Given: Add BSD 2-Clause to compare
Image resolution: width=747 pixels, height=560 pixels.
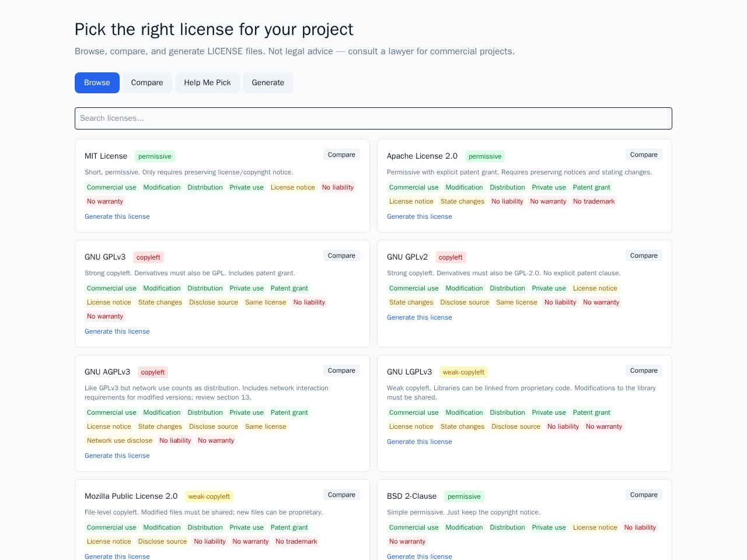Looking at the screenshot, I should [x=644, y=495].
